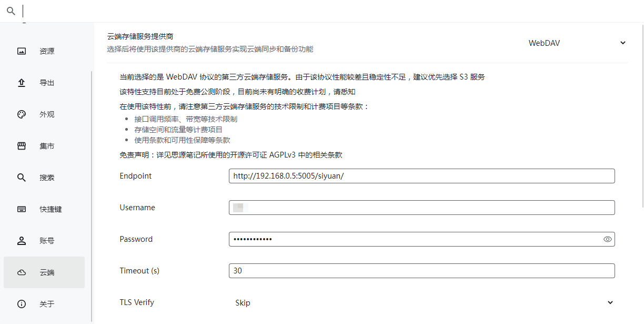Click the search magnifier icon at top left

tap(11, 10)
